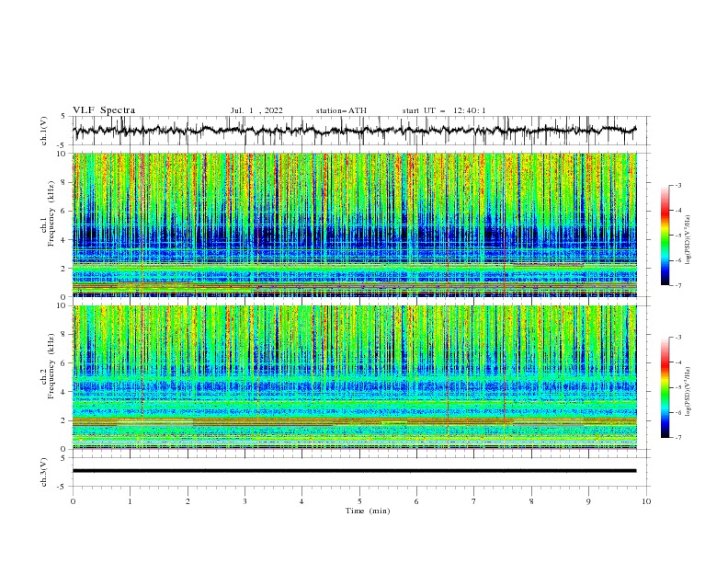This screenshot has width=728, height=563.
Task: Click the ch.2 "log(PSD)(V²/Hz)" color bar label
Action: [688, 391]
